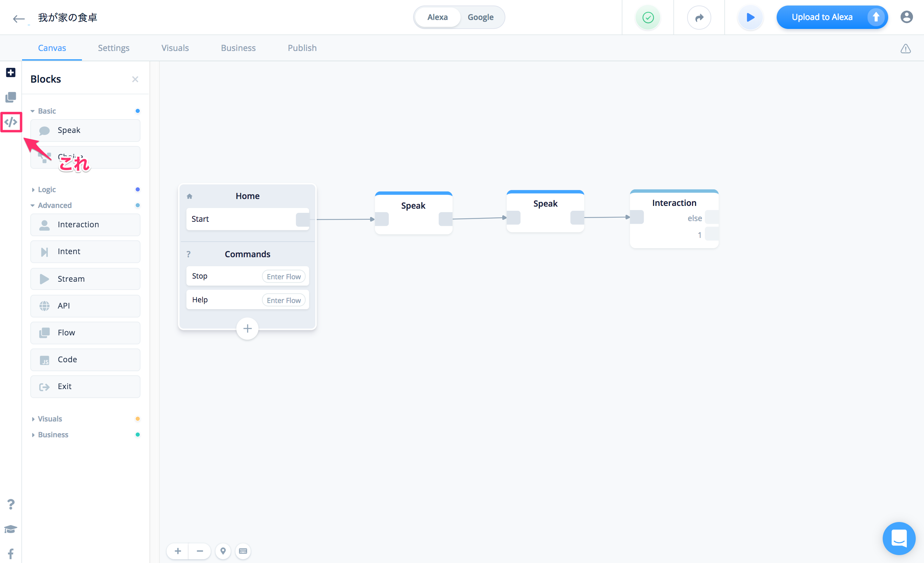Image resolution: width=924 pixels, height=563 pixels.
Task: Expand the Logic blocks section
Action: click(46, 189)
